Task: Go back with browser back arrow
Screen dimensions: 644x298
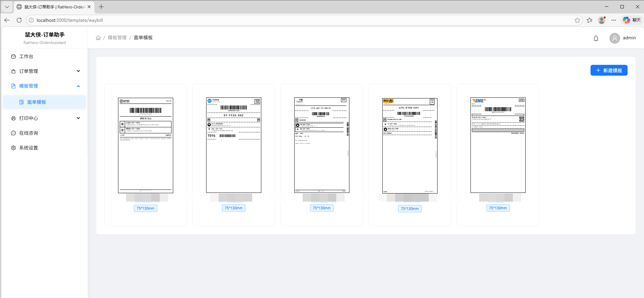Action: point(7,20)
